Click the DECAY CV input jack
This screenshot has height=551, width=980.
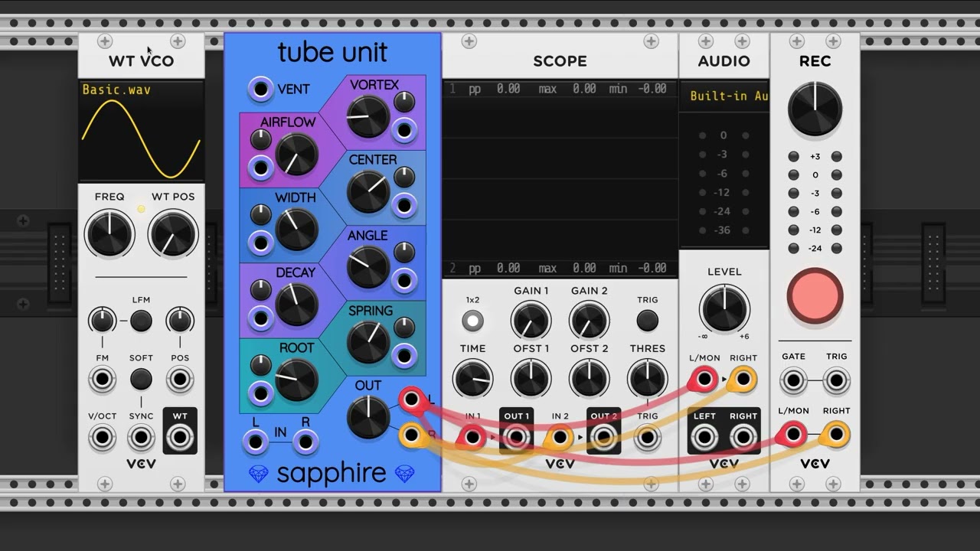[261, 318]
